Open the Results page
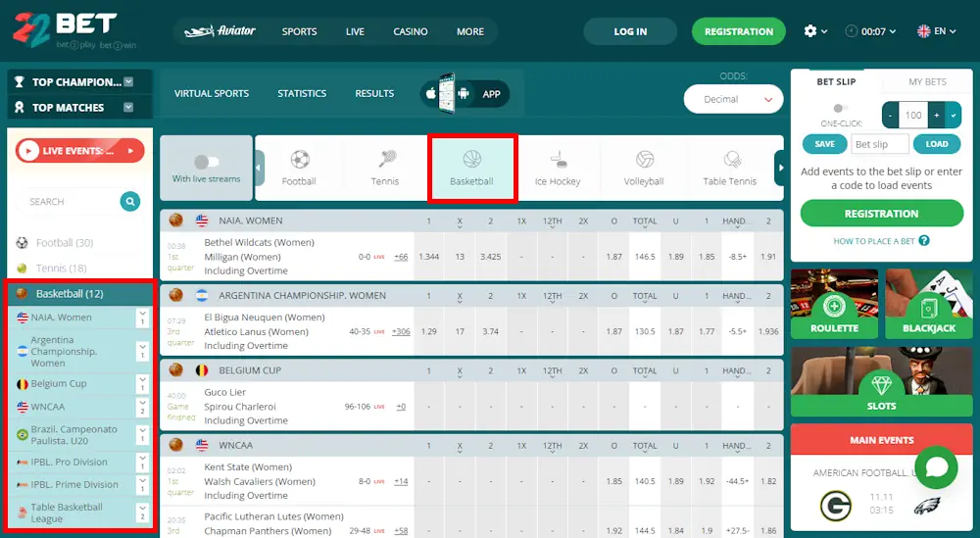 point(374,93)
